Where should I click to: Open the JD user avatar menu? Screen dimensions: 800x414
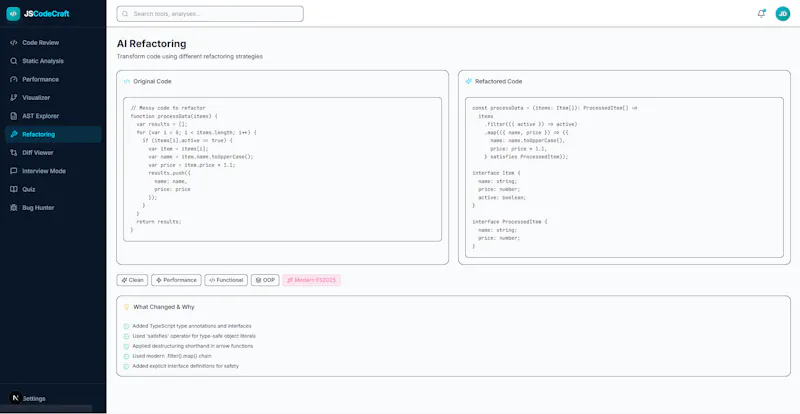pos(783,14)
